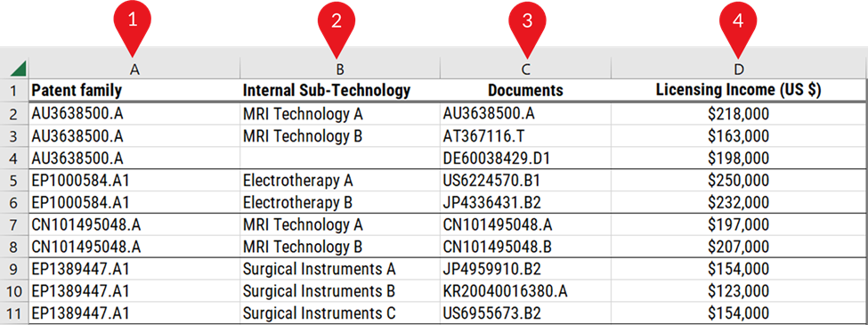Click the Licensing Income (US $) header cell

pyautogui.click(x=738, y=90)
